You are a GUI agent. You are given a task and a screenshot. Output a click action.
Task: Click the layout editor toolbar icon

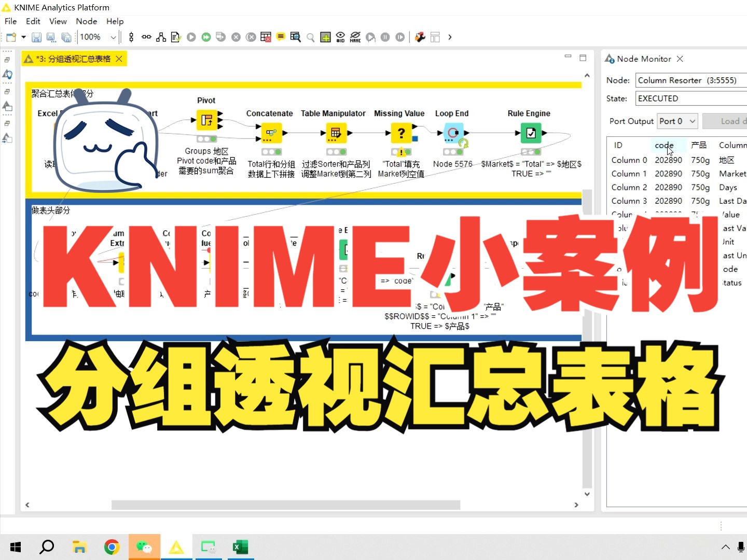[x=435, y=37]
